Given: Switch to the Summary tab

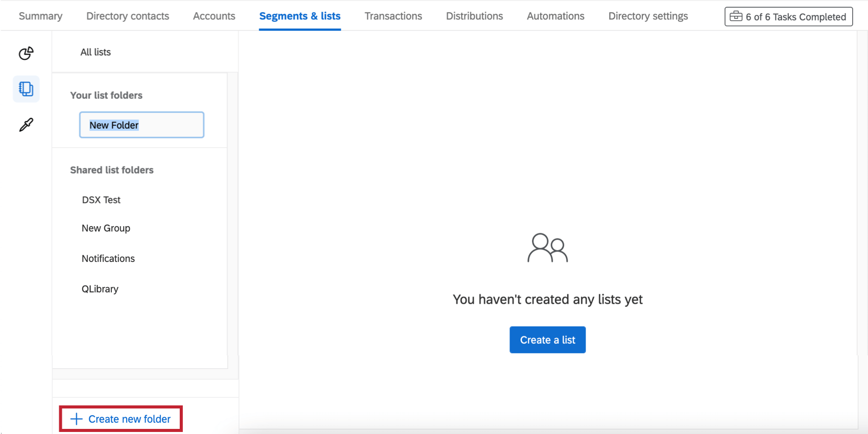Looking at the screenshot, I should (x=40, y=16).
